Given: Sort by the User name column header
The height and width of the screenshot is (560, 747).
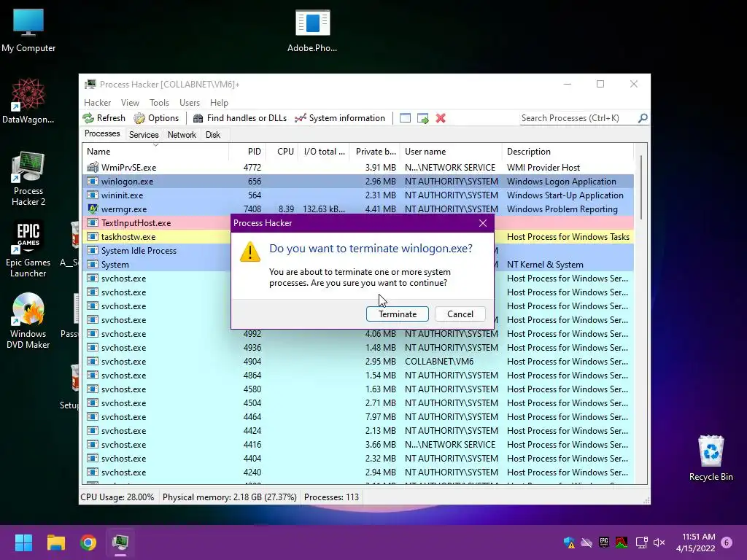Looking at the screenshot, I should click(451, 152).
